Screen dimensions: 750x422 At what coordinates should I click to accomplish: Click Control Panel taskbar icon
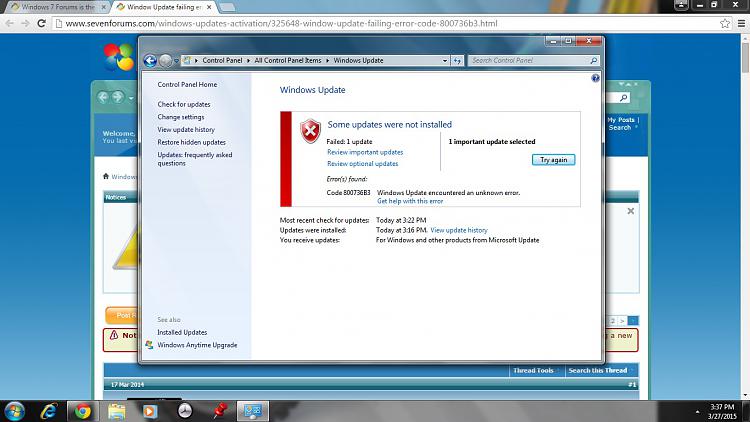pos(253,411)
